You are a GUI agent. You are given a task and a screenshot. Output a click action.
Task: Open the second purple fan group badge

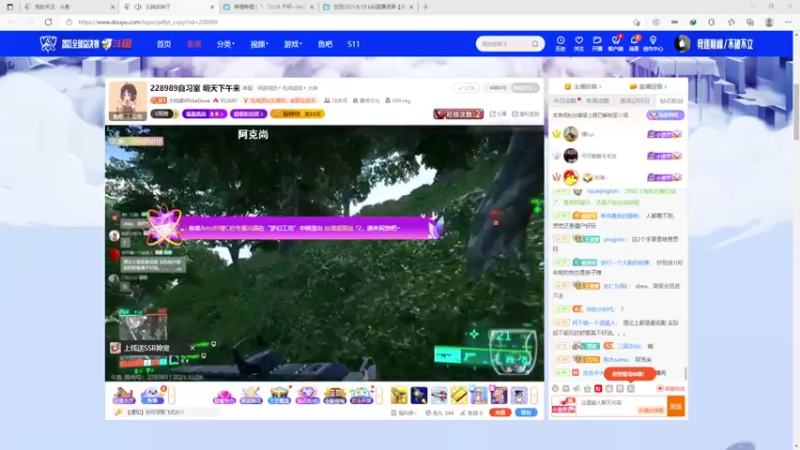pos(248,114)
